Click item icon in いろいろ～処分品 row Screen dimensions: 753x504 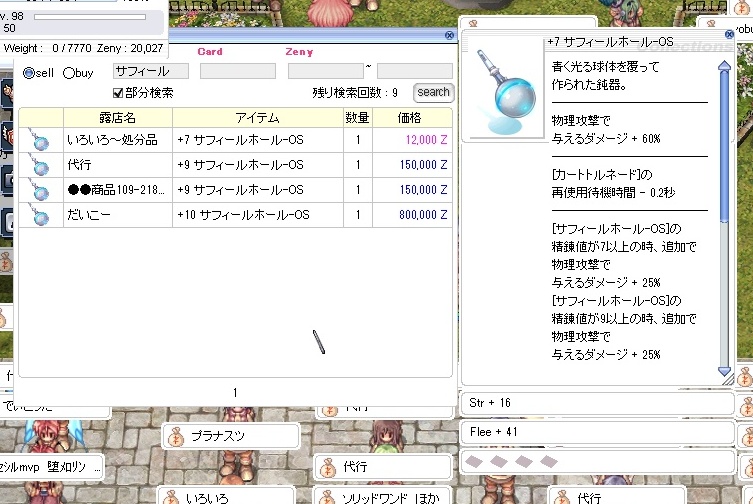point(38,140)
